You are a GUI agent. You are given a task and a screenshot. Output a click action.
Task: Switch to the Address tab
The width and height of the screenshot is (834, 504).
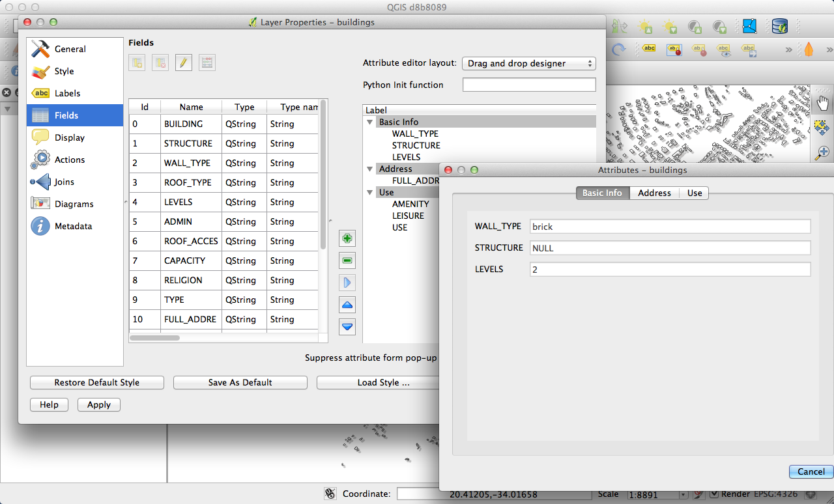point(654,193)
